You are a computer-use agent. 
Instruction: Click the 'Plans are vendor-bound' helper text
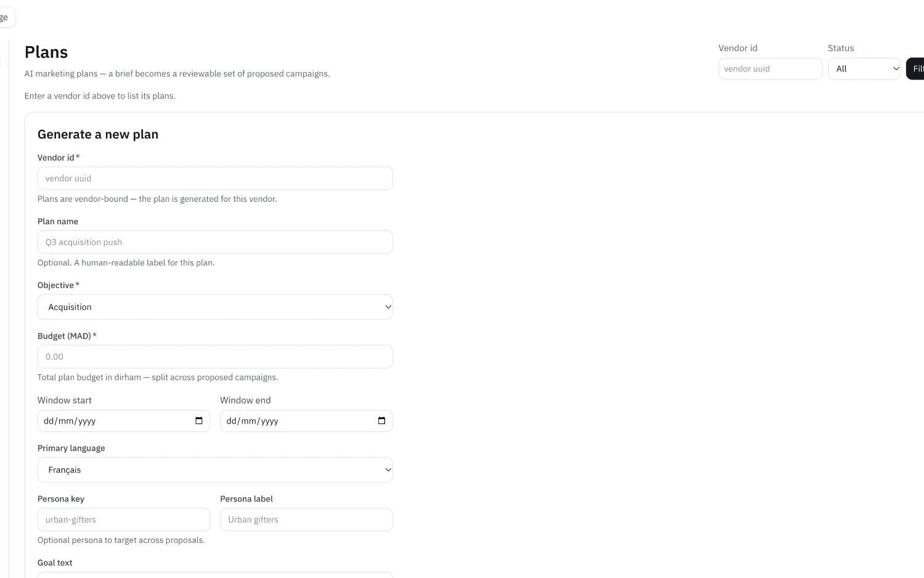coord(157,199)
